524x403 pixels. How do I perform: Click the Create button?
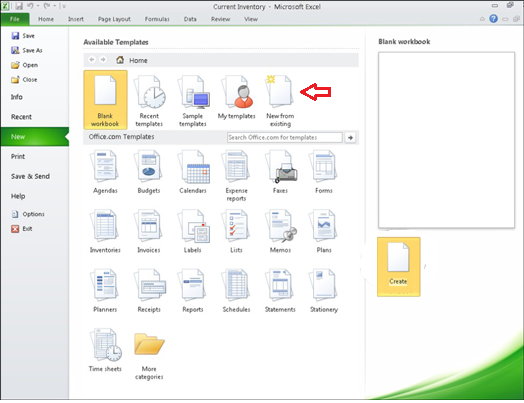point(399,267)
